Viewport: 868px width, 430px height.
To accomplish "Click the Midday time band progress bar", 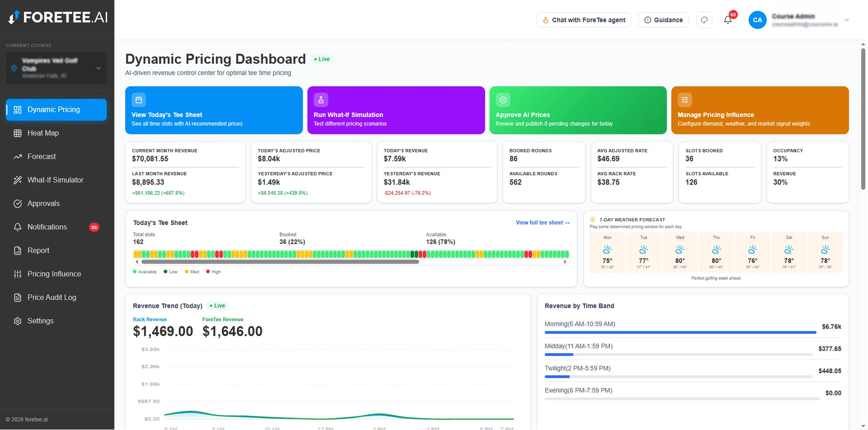I will tap(678, 355).
